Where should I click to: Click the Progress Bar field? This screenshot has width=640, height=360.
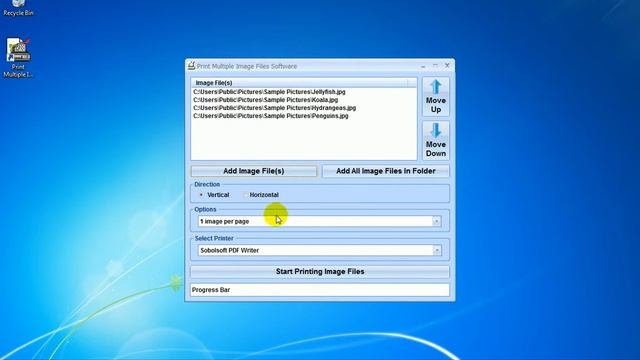coord(320,290)
